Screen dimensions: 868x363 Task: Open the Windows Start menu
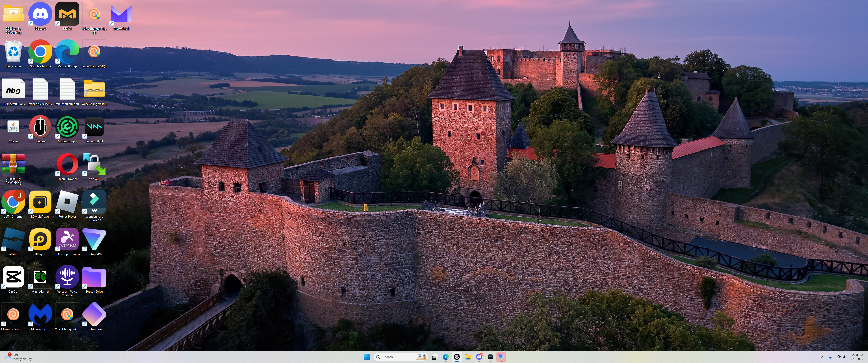click(367, 357)
